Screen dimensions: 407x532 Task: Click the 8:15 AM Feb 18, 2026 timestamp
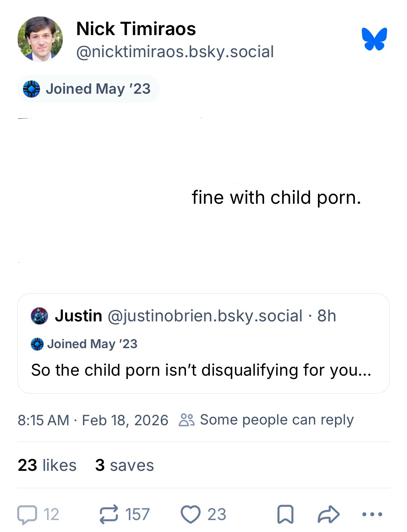[x=93, y=420]
